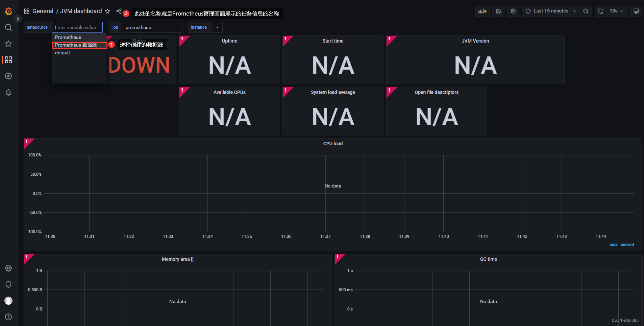Open the GC time panel title menu
The image size is (644, 326).
[x=488, y=259]
